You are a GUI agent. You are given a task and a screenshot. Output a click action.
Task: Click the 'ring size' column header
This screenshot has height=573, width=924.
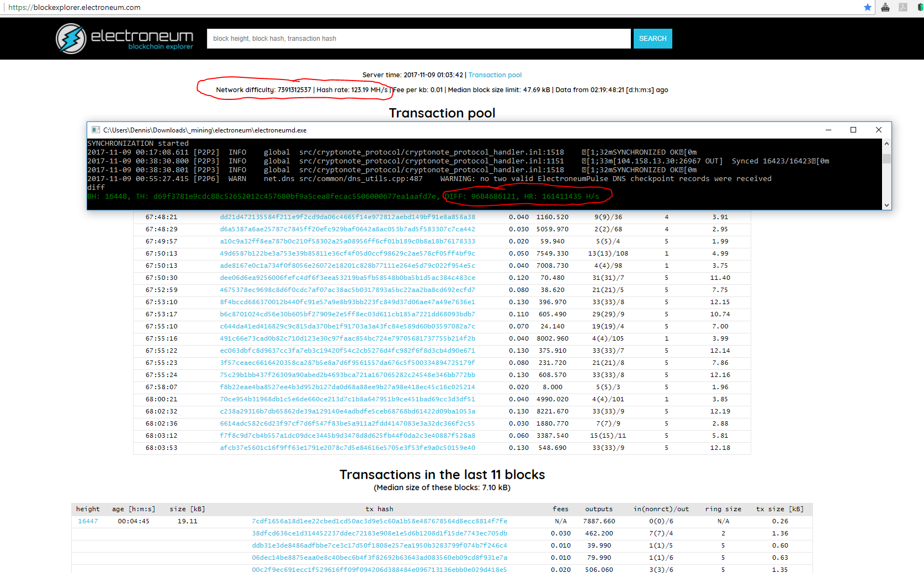(x=723, y=509)
